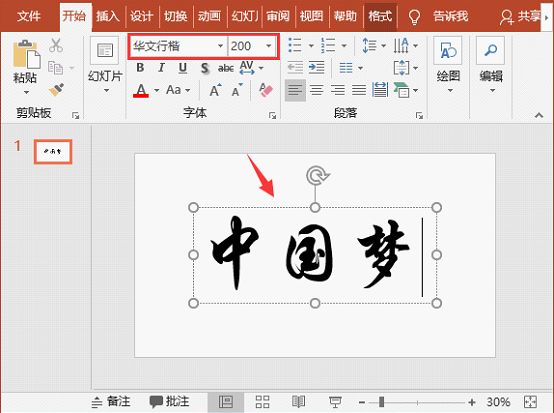Fit slide to current window icon

pyautogui.click(x=530, y=402)
